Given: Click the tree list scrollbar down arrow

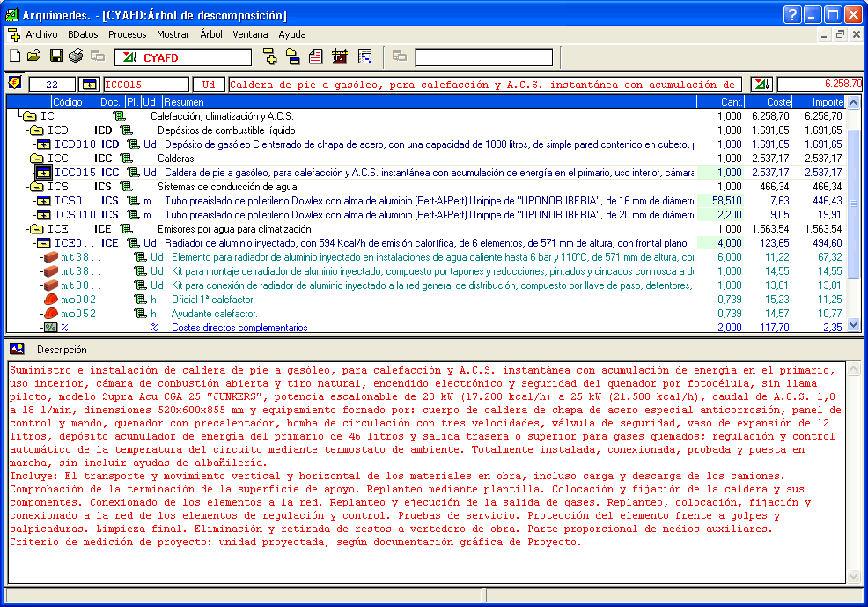Looking at the screenshot, I should tap(854, 325).
